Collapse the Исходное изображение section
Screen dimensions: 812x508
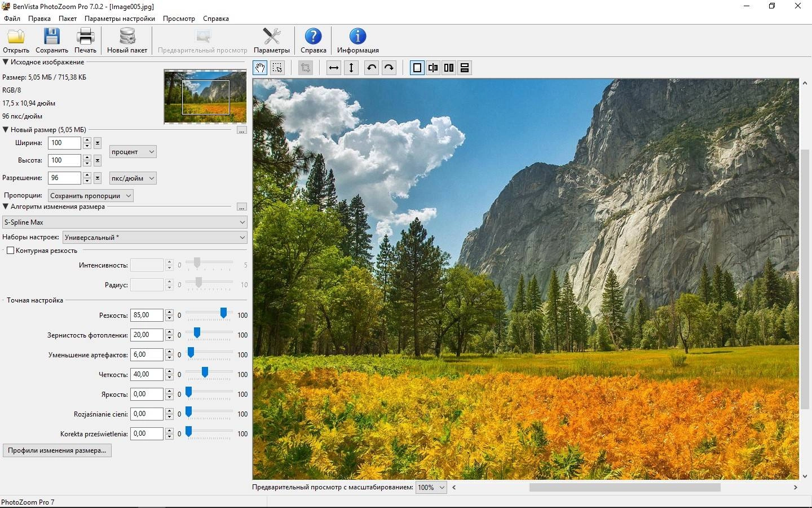(x=6, y=62)
